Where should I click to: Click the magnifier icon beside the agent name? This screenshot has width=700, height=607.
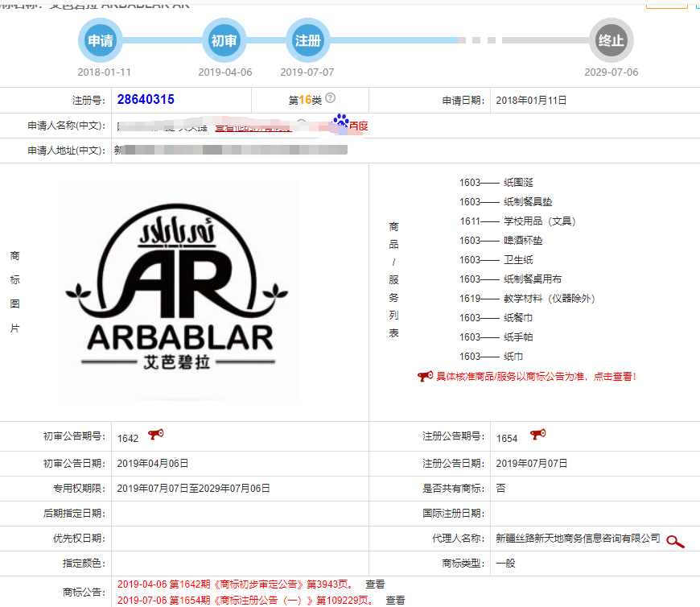point(675,541)
